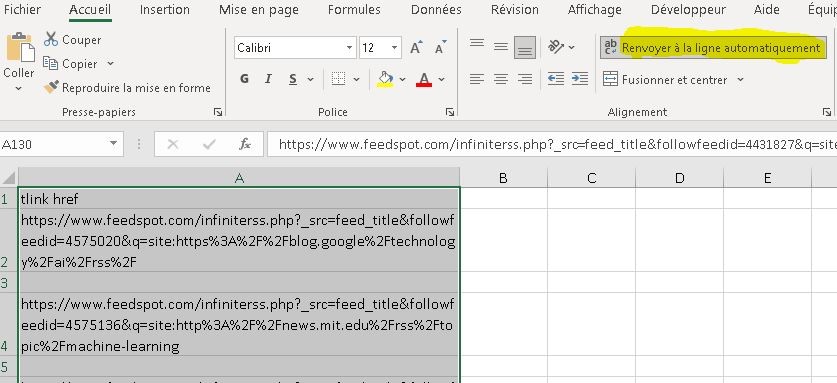Open the Calibri font name dropdown
Viewport: 837px width, 383px height.
(x=349, y=48)
